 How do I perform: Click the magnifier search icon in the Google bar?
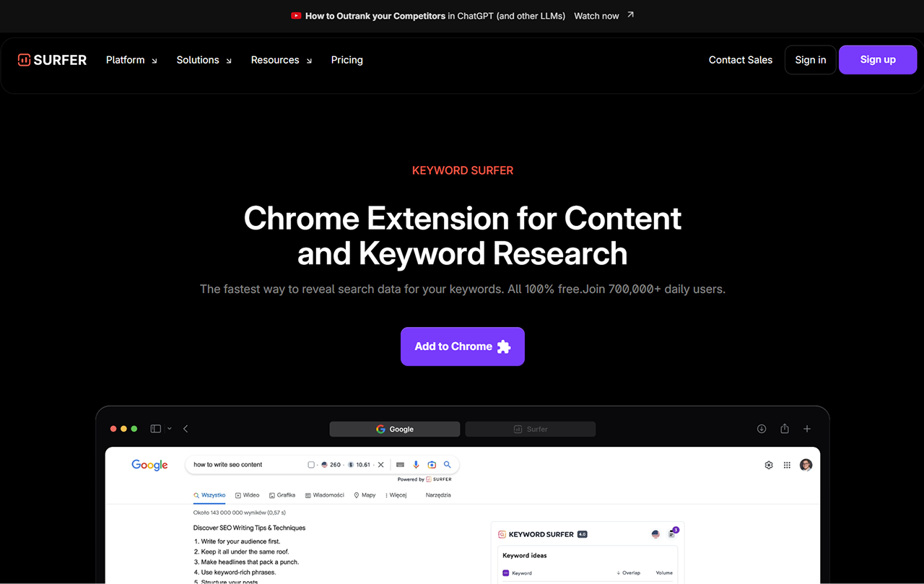(x=448, y=465)
